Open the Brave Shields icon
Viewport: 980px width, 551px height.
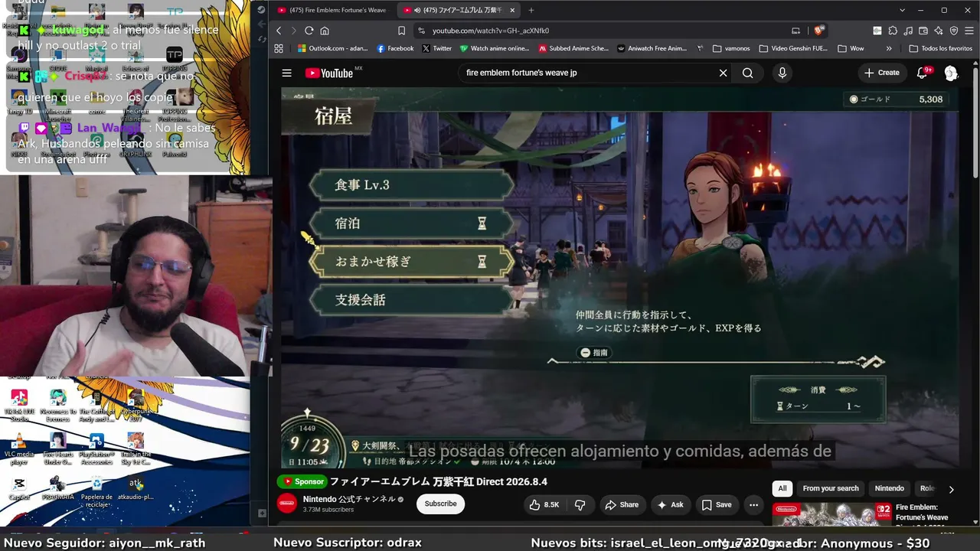(x=818, y=31)
